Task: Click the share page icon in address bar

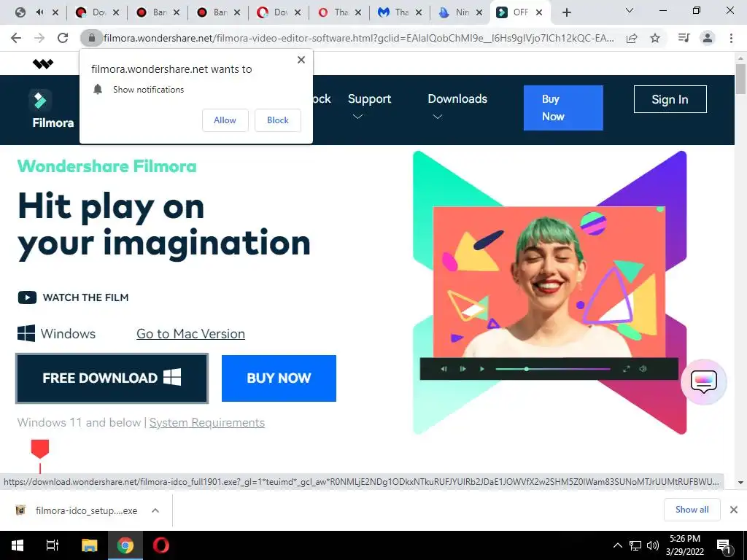Action: pyautogui.click(x=632, y=38)
